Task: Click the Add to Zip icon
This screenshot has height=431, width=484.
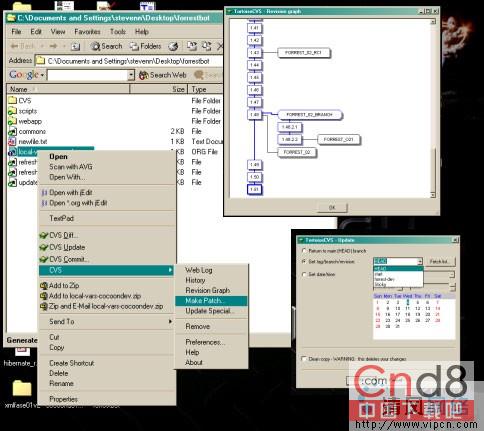Action: pyautogui.click(x=44, y=286)
